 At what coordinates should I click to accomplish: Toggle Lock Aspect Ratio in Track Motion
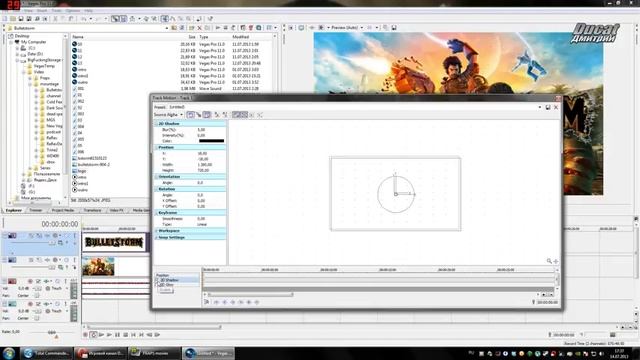236,115
